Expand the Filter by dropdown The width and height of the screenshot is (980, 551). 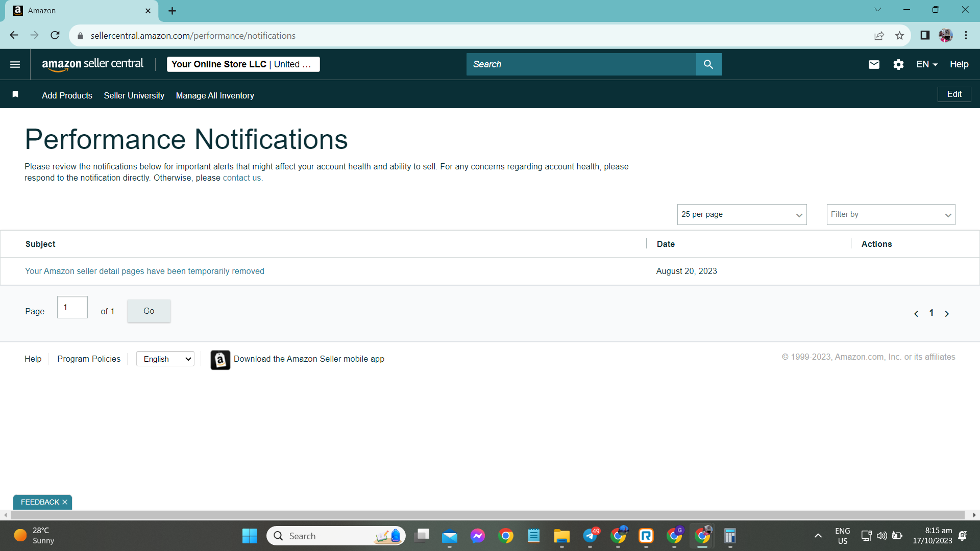point(891,214)
